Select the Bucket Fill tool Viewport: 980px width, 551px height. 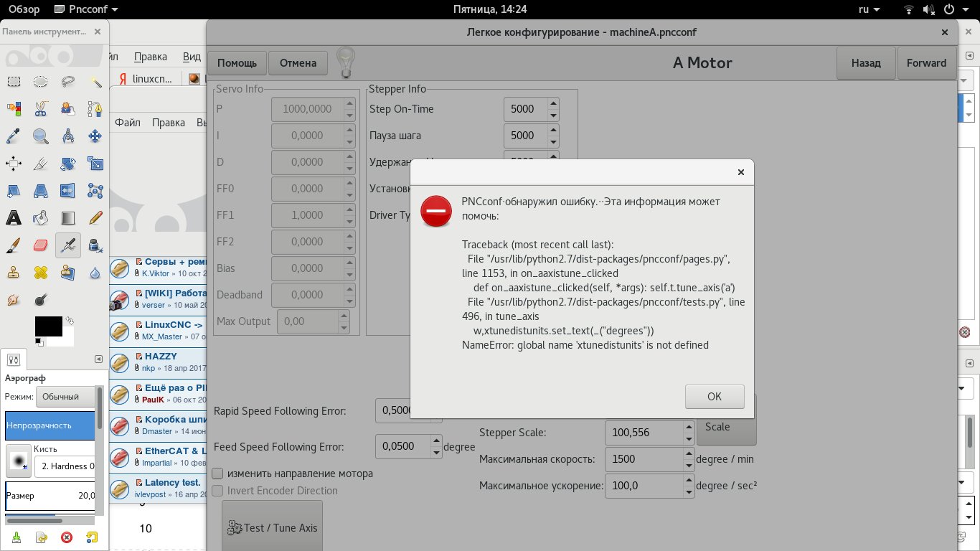coord(41,218)
